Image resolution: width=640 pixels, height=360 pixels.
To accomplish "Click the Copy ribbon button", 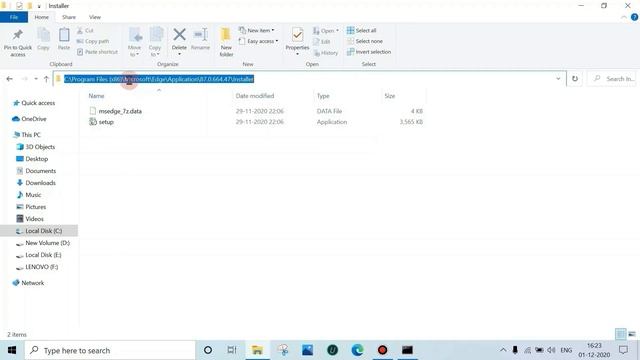I will coord(43,39).
